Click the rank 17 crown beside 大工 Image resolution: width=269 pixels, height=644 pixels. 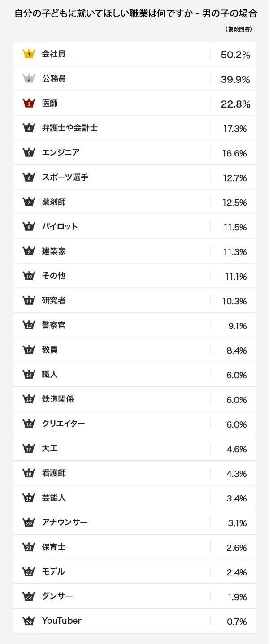29,448
